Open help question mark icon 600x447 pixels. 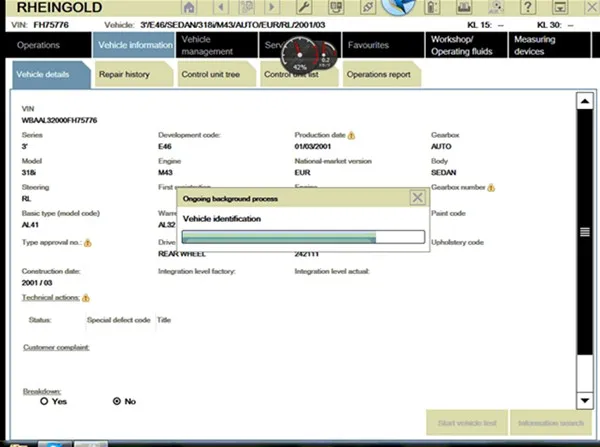pyautogui.click(x=528, y=7)
